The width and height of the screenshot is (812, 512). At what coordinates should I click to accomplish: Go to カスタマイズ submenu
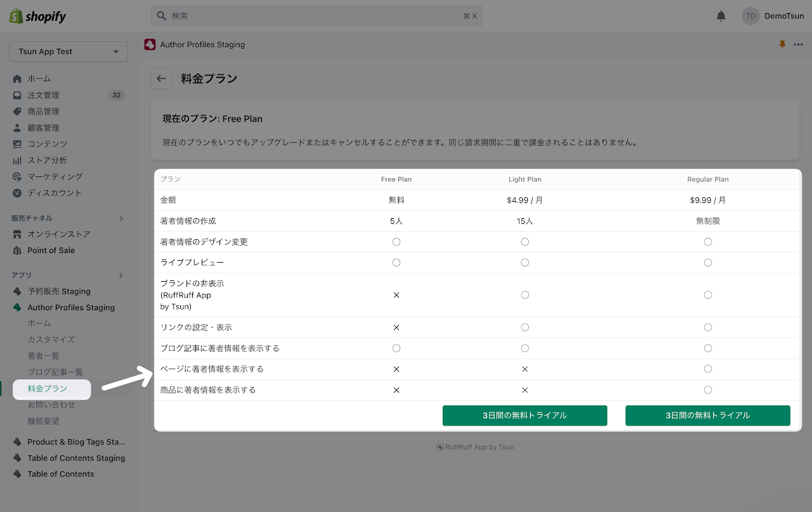coord(51,339)
